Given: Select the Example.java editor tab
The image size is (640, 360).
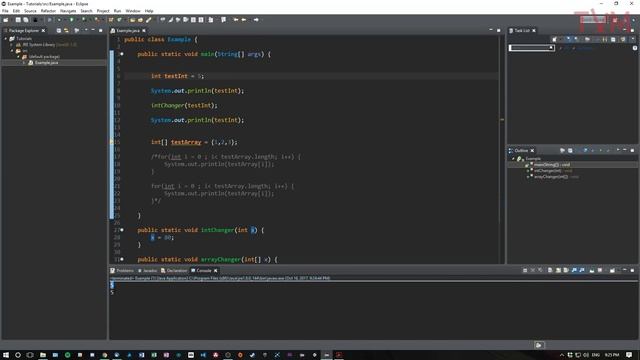Looking at the screenshot, I should 128,31.
